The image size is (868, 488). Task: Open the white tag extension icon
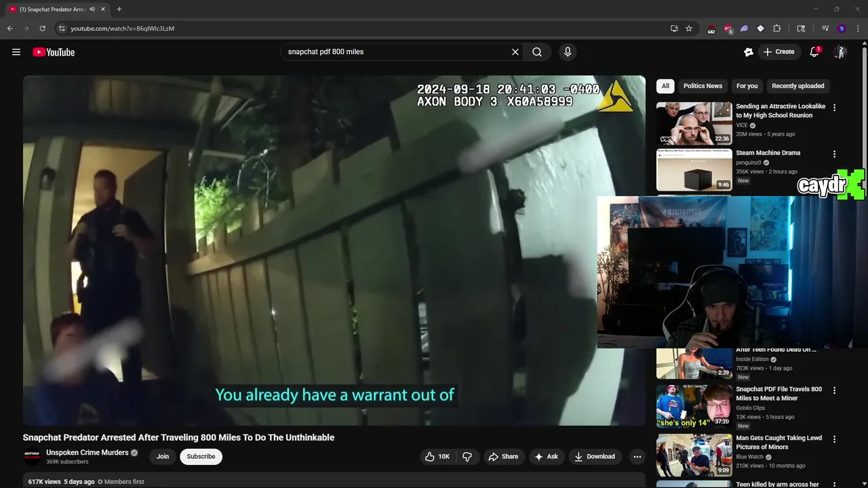pos(760,28)
